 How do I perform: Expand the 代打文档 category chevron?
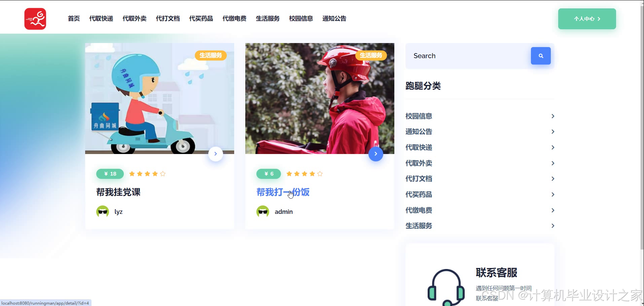[552, 179]
